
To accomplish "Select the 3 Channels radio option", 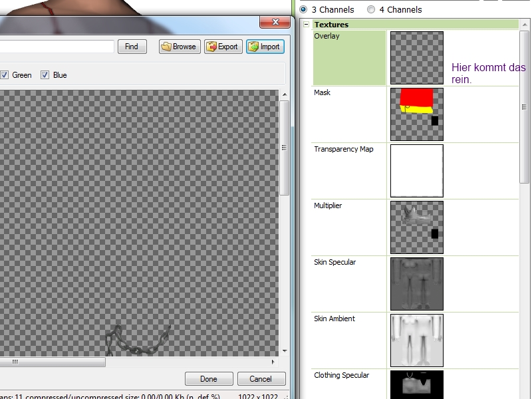I will tap(303, 10).
